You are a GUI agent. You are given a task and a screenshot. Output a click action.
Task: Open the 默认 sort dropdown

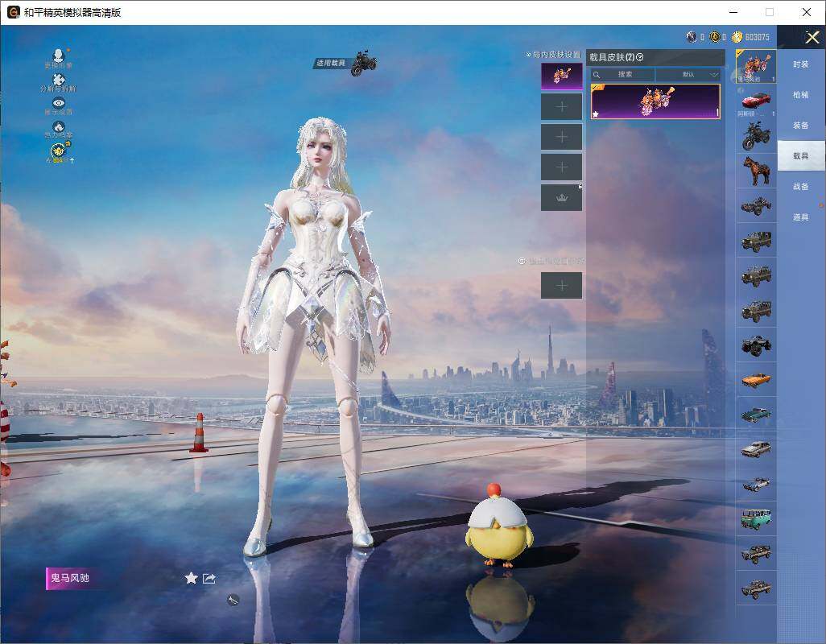(688, 74)
